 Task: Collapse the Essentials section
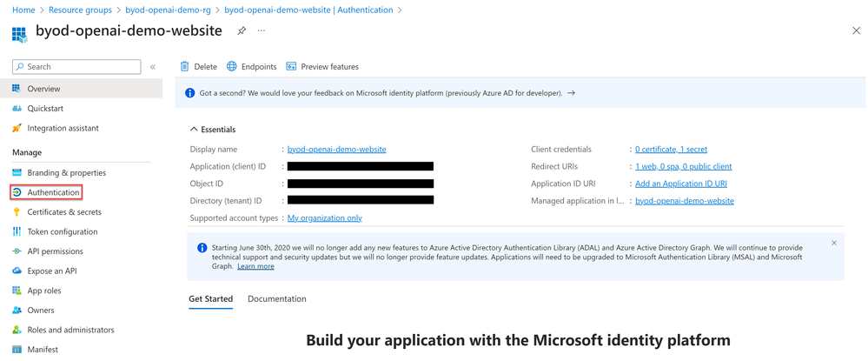click(213, 130)
